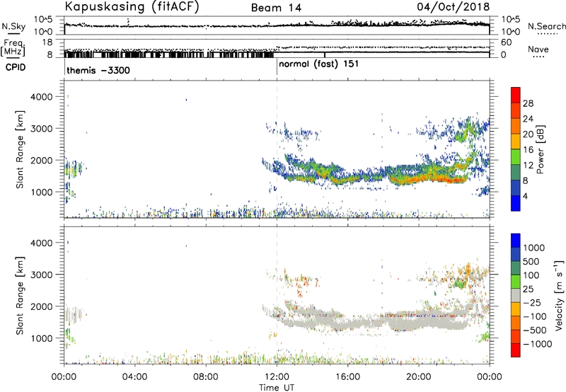
Task: Click the "16:00" time tick label
Action: pyautogui.click(x=347, y=377)
